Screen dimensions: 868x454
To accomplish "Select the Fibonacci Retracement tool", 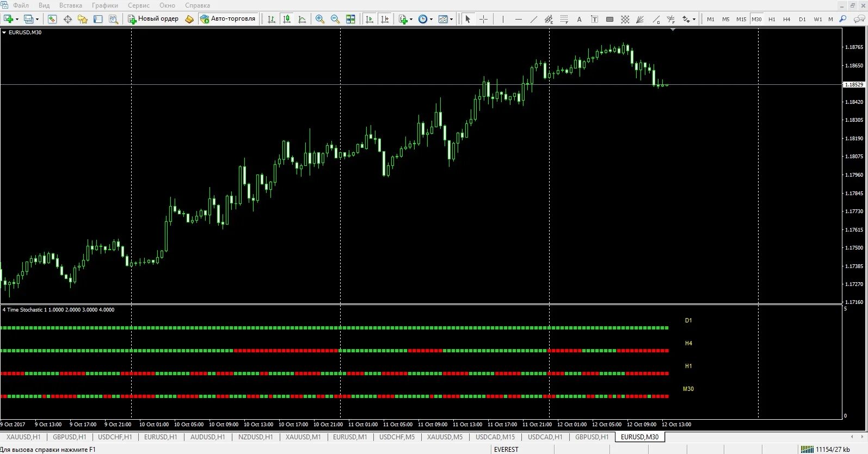I will tap(564, 19).
